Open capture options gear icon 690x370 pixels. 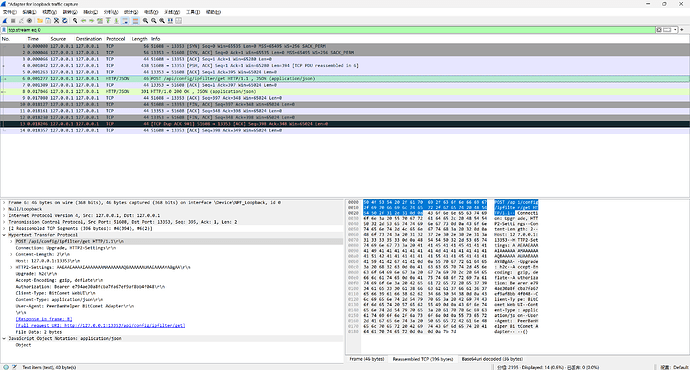(29, 21)
